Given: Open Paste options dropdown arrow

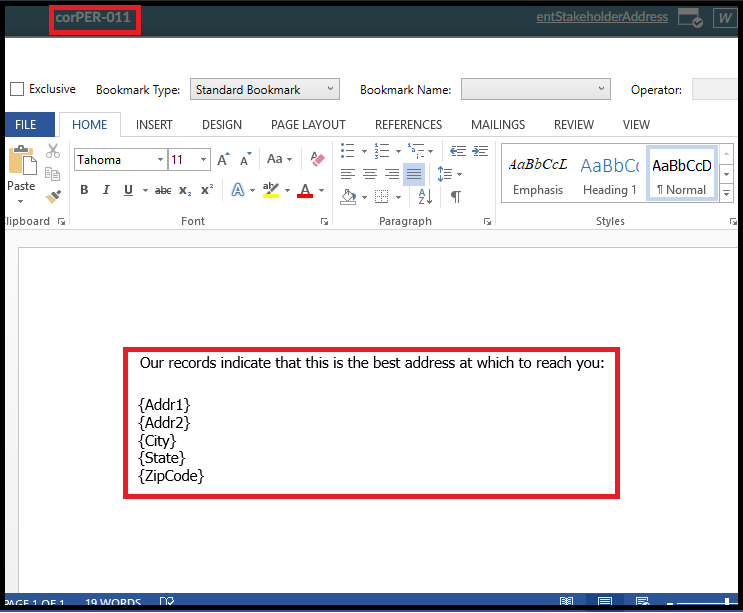Looking at the screenshot, I should [x=20, y=202].
